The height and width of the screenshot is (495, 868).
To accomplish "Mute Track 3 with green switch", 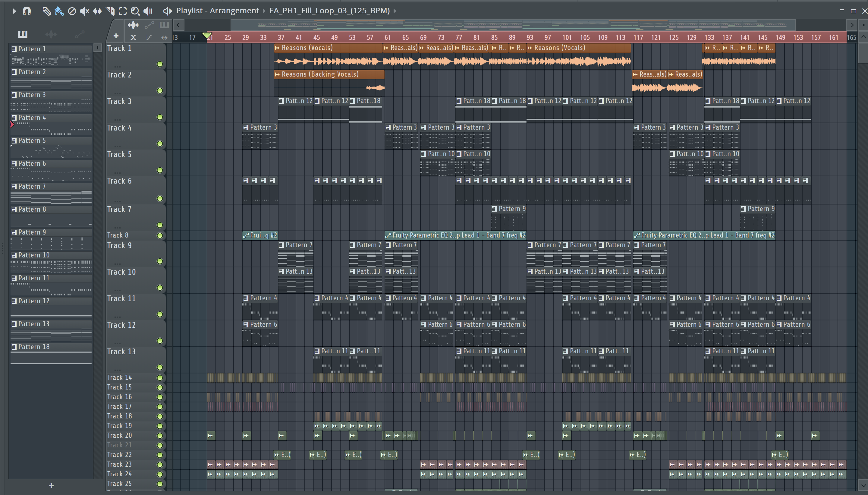I will pos(160,117).
